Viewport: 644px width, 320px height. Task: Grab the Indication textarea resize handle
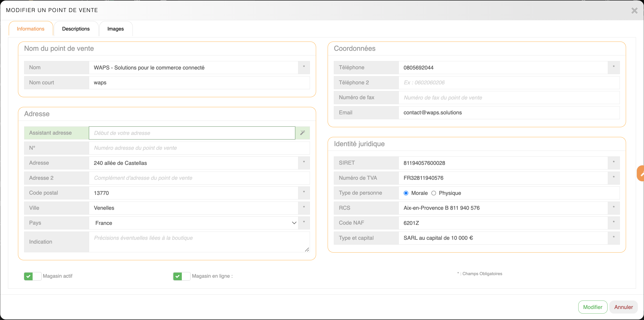coord(307,249)
